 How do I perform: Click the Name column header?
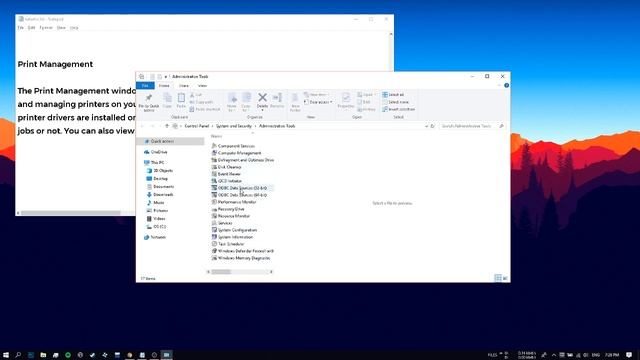[x=216, y=136]
